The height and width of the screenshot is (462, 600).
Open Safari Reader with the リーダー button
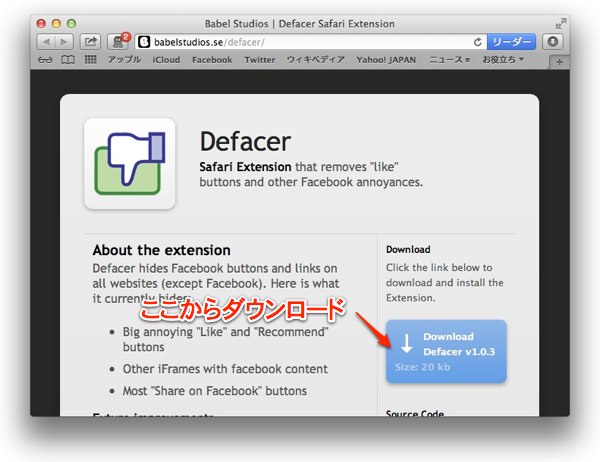[511, 42]
